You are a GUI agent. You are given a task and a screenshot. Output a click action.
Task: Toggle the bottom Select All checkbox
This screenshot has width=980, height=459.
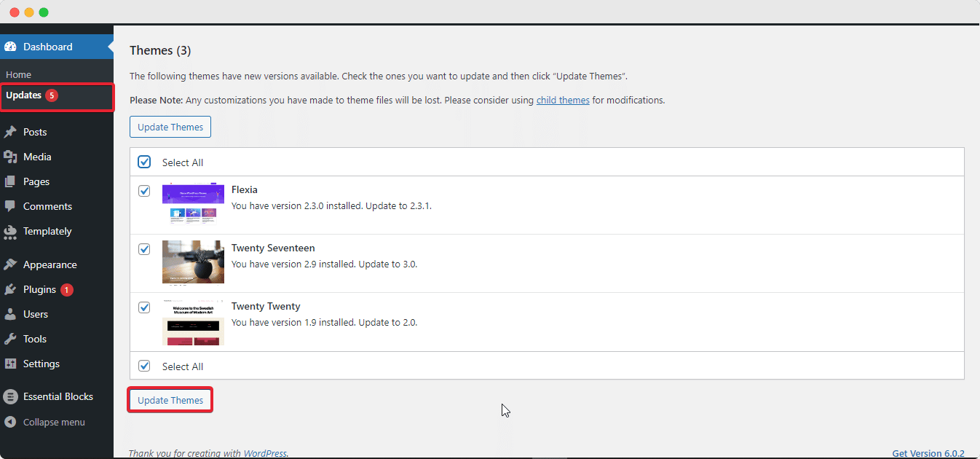[144, 366]
